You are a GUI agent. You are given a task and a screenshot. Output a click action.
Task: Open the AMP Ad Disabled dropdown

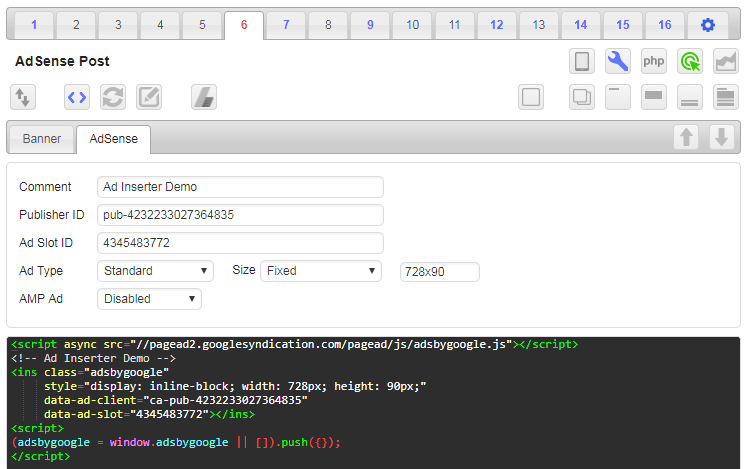(x=149, y=299)
